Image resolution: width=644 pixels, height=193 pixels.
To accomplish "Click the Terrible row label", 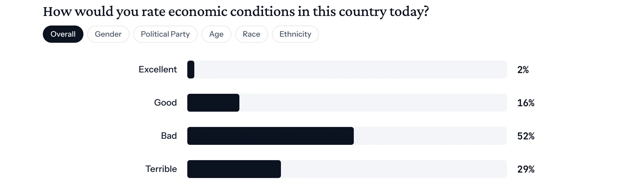I will pyautogui.click(x=161, y=169).
